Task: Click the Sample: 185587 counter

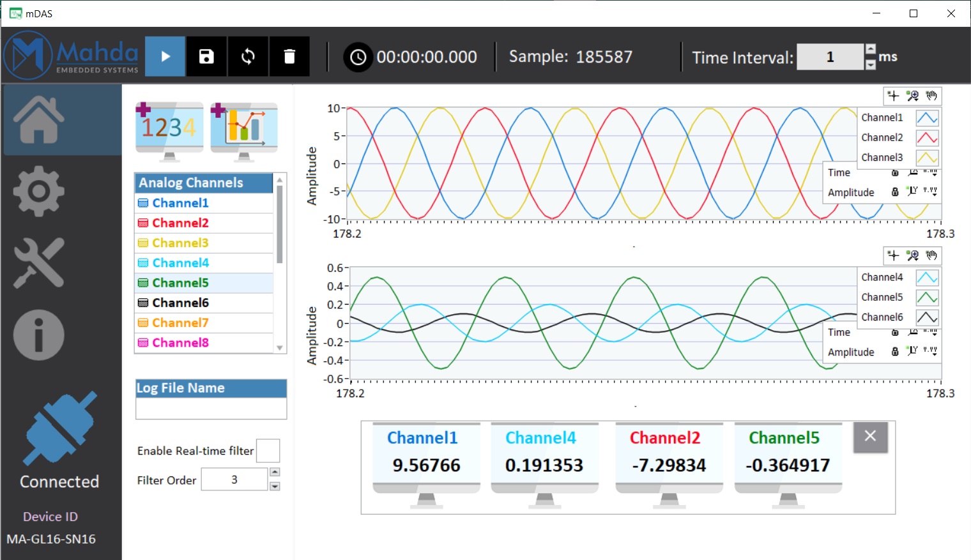Action: pyautogui.click(x=570, y=57)
